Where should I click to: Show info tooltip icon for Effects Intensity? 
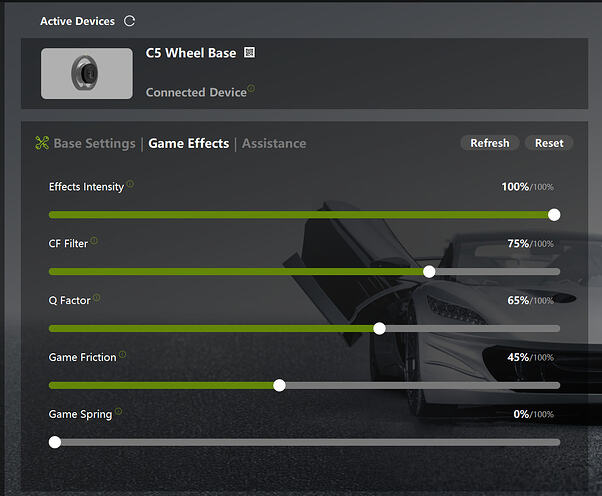point(130,184)
